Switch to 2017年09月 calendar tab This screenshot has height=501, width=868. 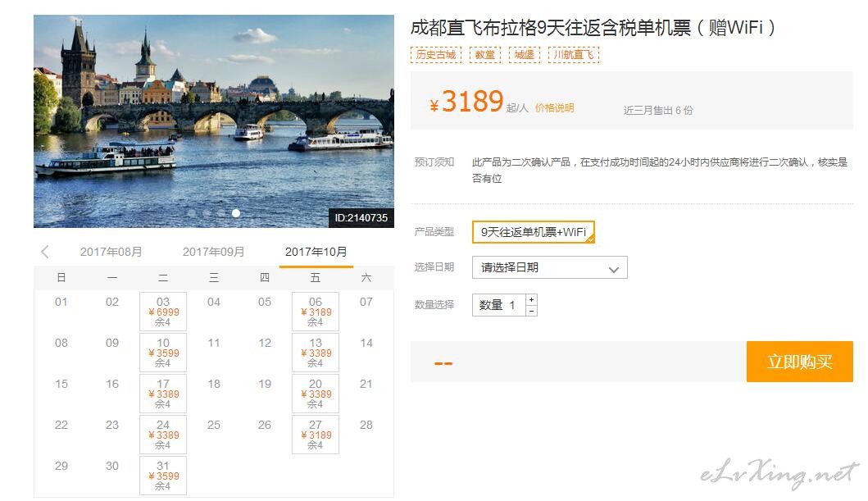(213, 252)
